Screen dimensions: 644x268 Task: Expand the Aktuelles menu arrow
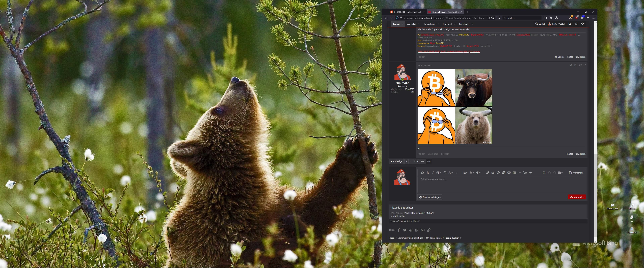point(419,24)
